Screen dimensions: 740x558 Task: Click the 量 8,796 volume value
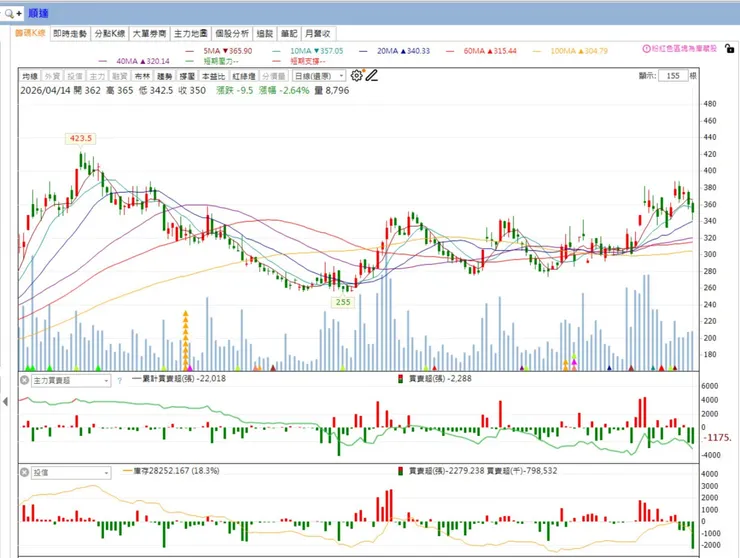click(x=332, y=90)
